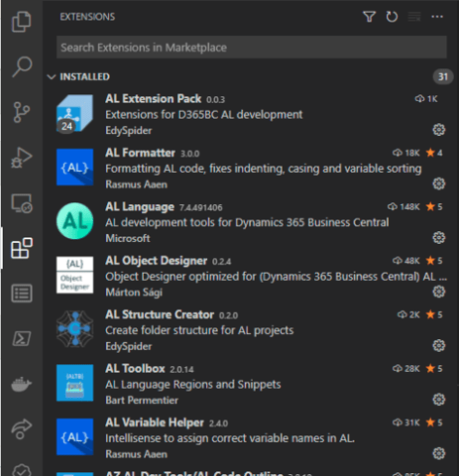Click the 4-star rating of AL Formatter

tap(434, 153)
